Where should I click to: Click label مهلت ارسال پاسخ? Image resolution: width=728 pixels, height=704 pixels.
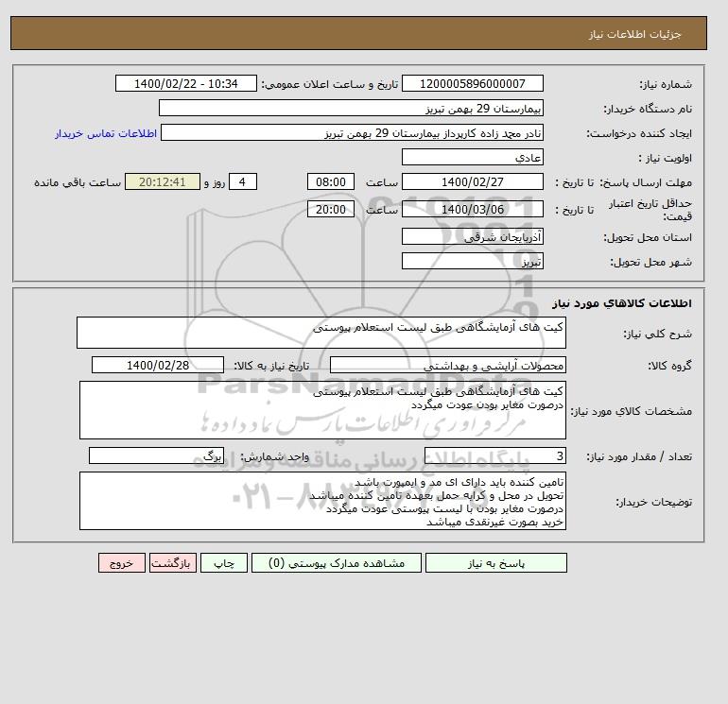pos(646,182)
